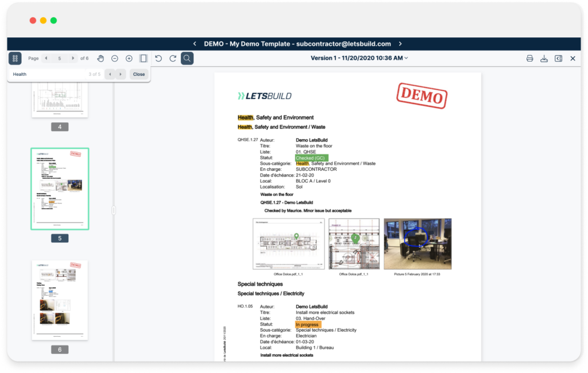Go to the next document with right chevron
The width and height of the screenshot is (588, 373).
400,44
